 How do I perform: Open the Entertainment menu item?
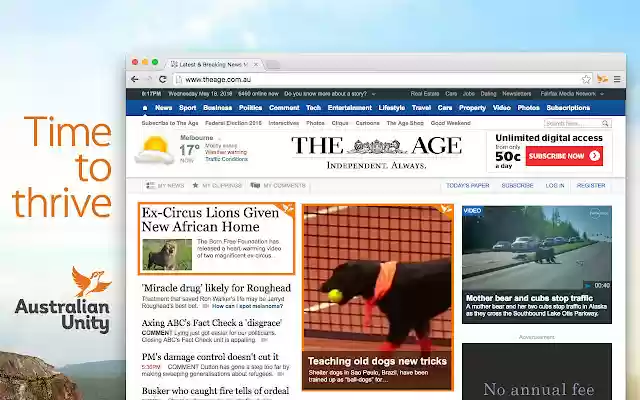pyautogui.click(x=350, y=108)
